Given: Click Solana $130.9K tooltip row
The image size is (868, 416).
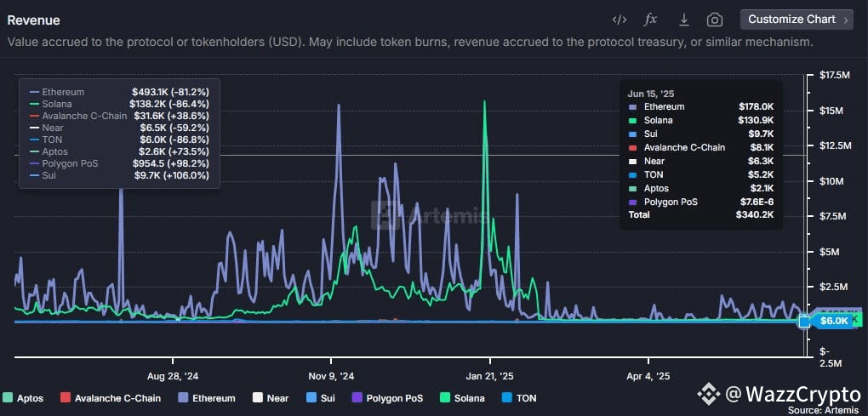Looking at the screenshot, I should (701, 120).
